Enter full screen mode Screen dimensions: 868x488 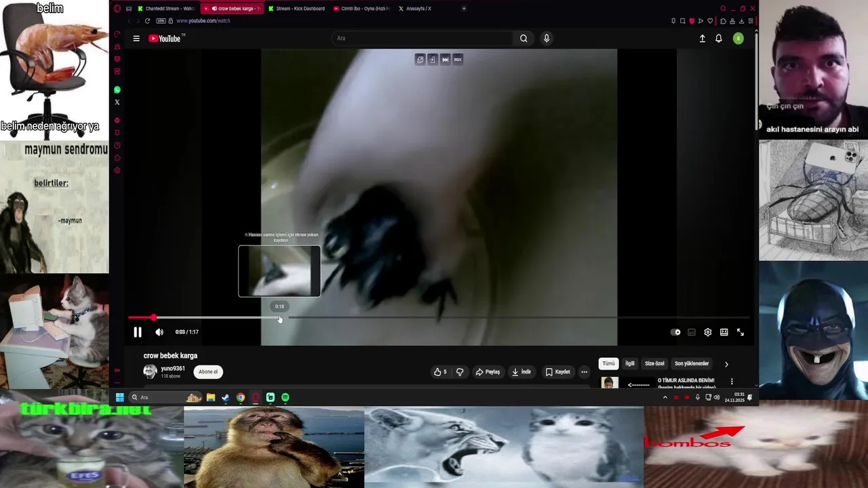pyautogui.click(x=741, y=332)
